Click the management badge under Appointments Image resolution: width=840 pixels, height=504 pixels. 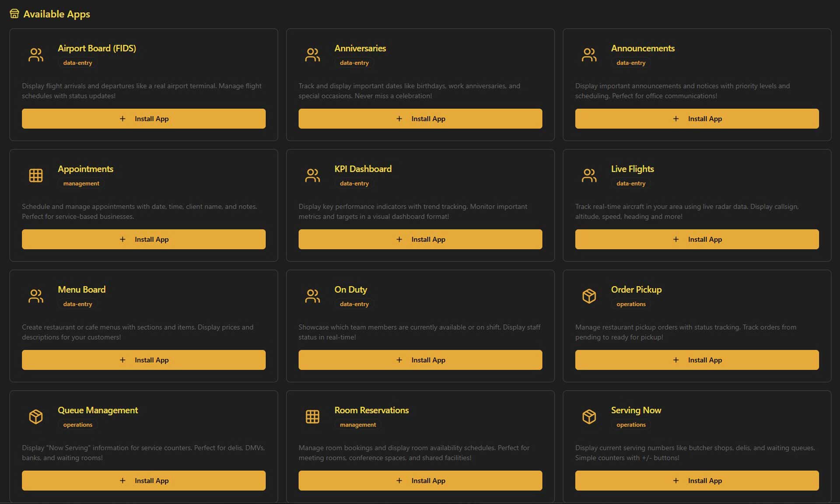click(x=81, y=183)
